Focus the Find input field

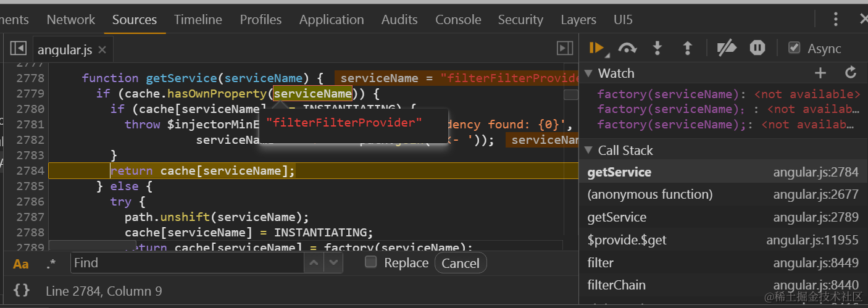point(188,263)
